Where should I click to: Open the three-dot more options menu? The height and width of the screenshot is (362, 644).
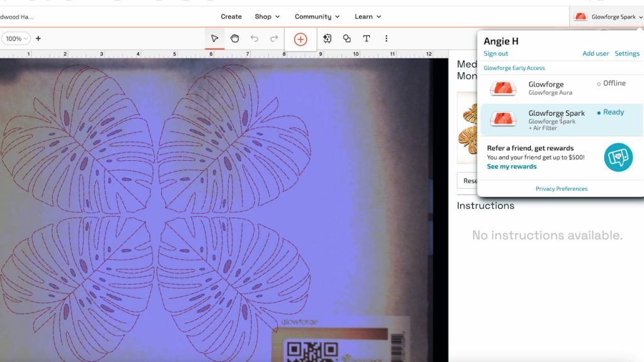(386, 38)
